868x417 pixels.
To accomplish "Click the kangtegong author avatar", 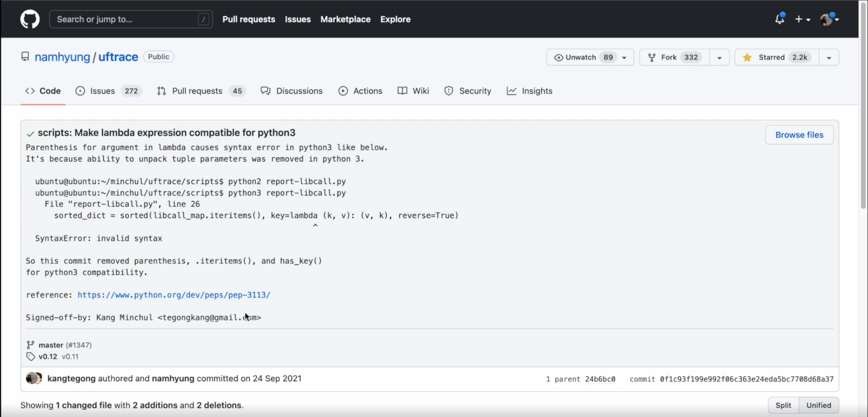I will coord(32,378).
